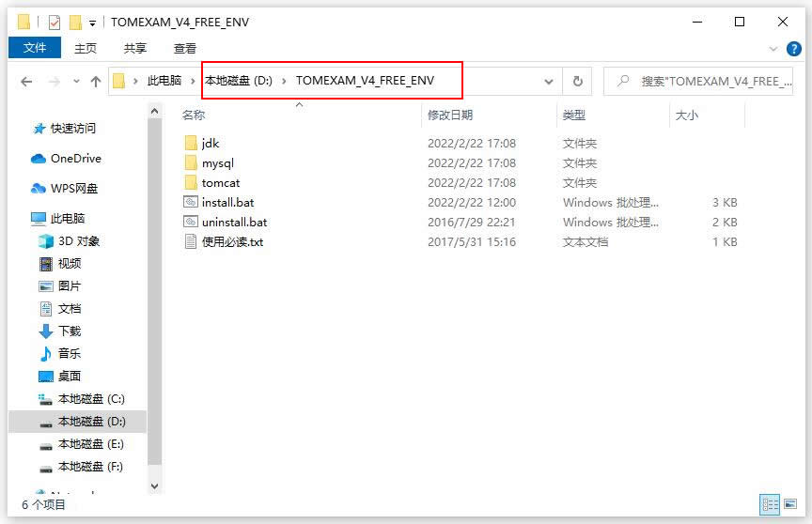Select the install.bat batch file icon

[191, 202]
